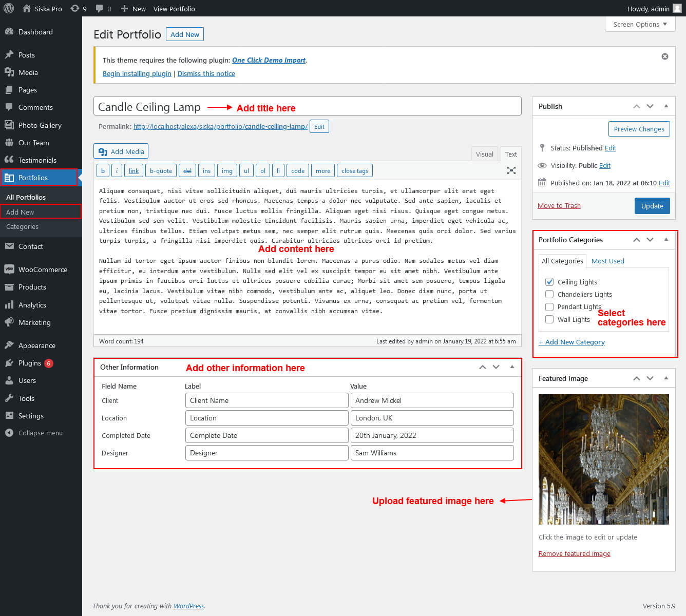Check the Pendant Lights category

(x=549, y=306)
